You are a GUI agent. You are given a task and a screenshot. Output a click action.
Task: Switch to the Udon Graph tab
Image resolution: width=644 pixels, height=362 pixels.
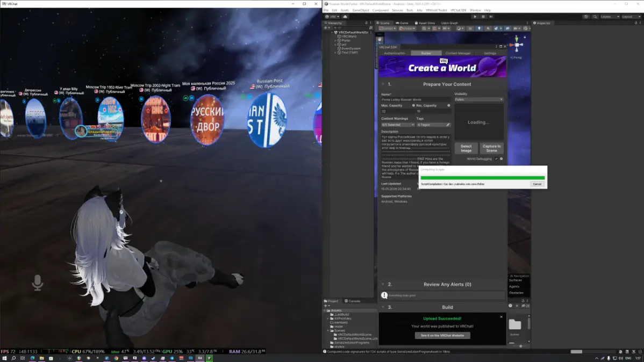point(449,23)
